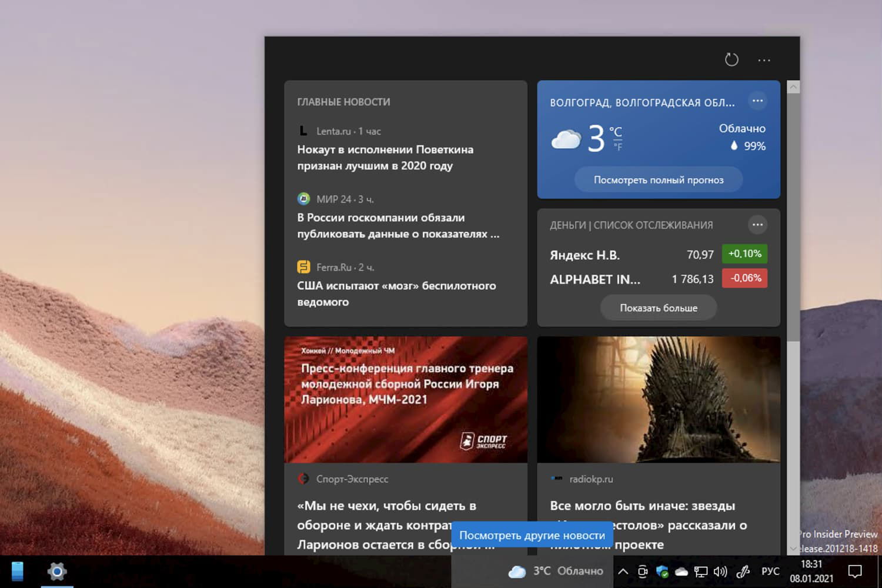
Task: Open the money watchlist card options menu
Action: (x=757, y=225)
